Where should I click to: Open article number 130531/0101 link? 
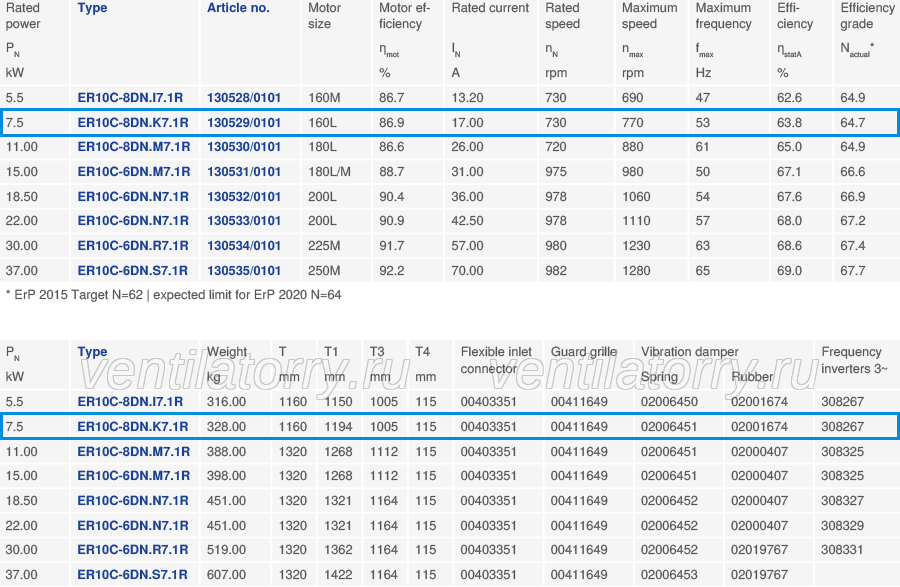244,172
